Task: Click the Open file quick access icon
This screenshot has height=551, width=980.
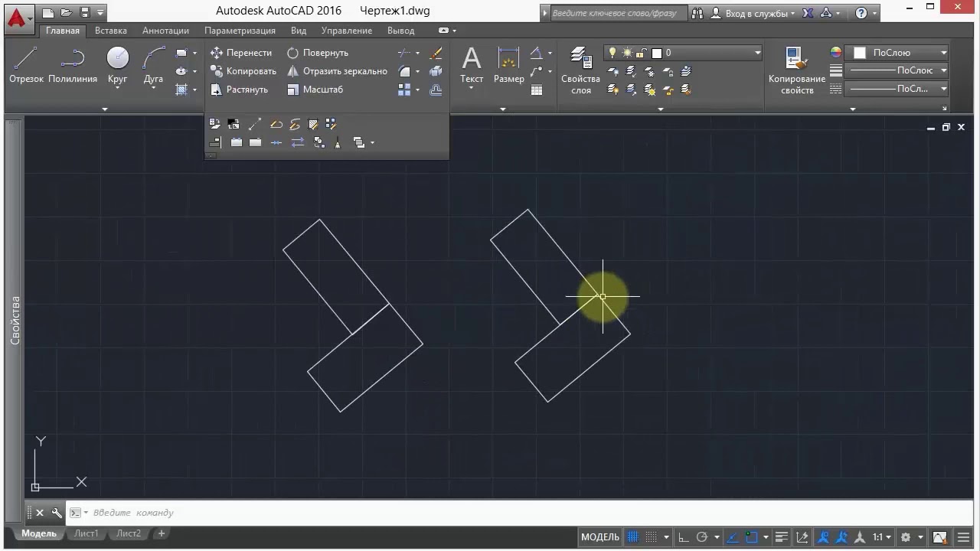Action: 67,13
